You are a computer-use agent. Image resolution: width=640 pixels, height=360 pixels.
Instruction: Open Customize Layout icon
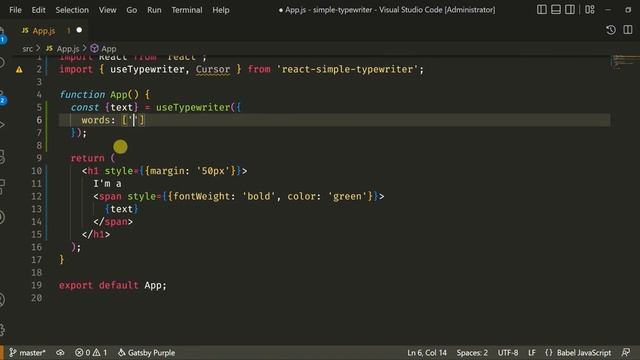589,9
